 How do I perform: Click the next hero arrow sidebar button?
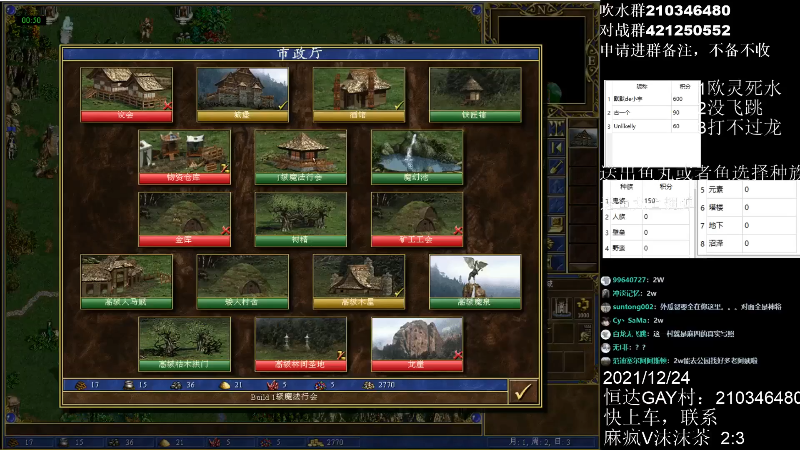(556, 147)
